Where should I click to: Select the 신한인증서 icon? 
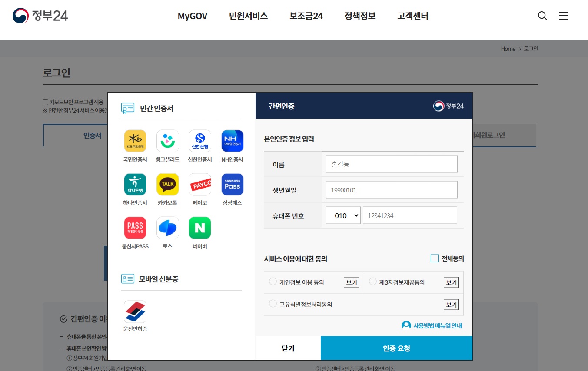200,141
